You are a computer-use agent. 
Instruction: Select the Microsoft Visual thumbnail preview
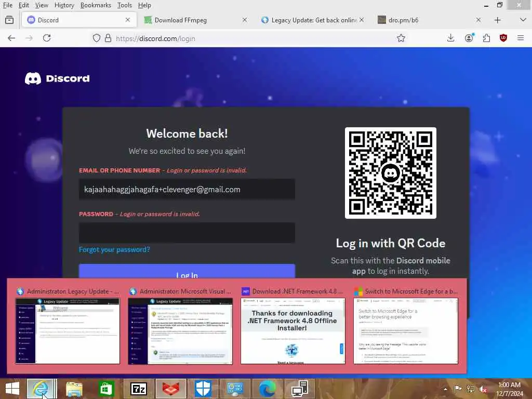[180, 331]
